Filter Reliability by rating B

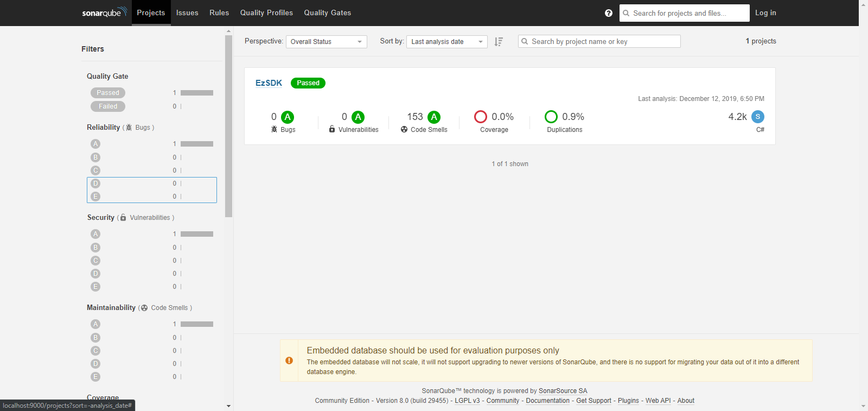click(x=152, y=157)
